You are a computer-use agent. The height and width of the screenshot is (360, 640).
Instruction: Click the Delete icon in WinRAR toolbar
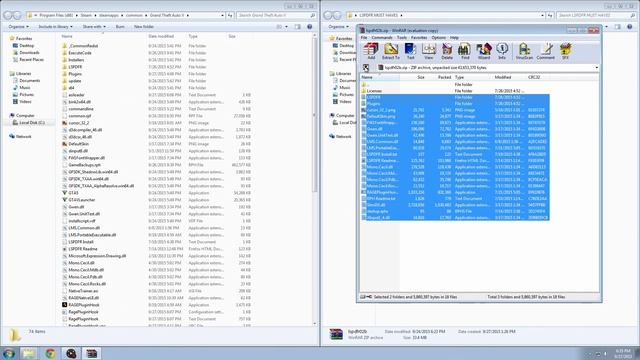tap(447, 51)
